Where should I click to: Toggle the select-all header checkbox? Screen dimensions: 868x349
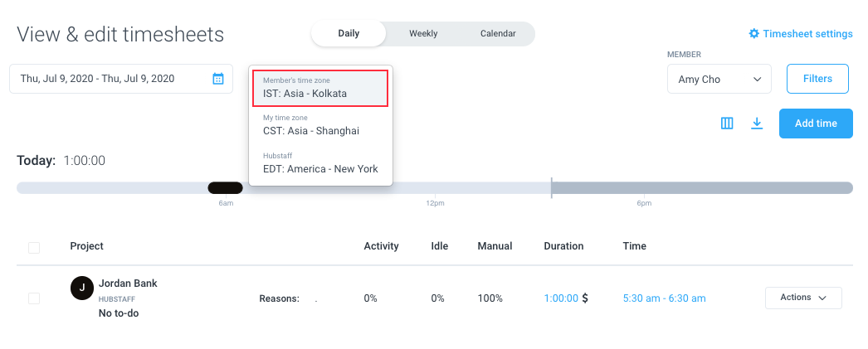(34, 247)
